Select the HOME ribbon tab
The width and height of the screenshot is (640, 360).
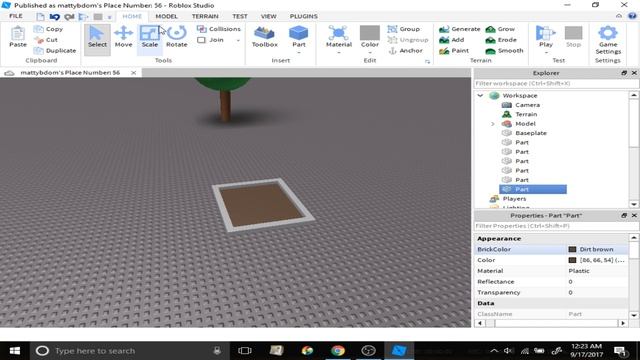coord(132,16)
